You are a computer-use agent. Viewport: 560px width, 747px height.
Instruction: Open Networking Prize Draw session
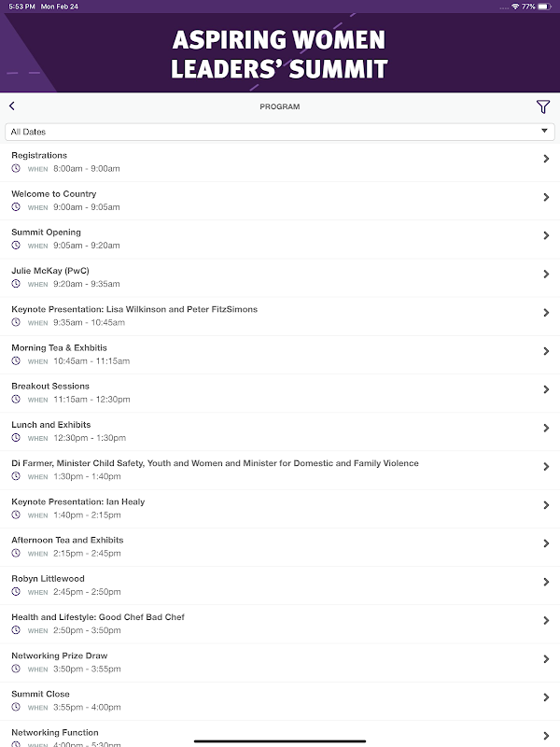pyautogui.click(x=60, y=655)
